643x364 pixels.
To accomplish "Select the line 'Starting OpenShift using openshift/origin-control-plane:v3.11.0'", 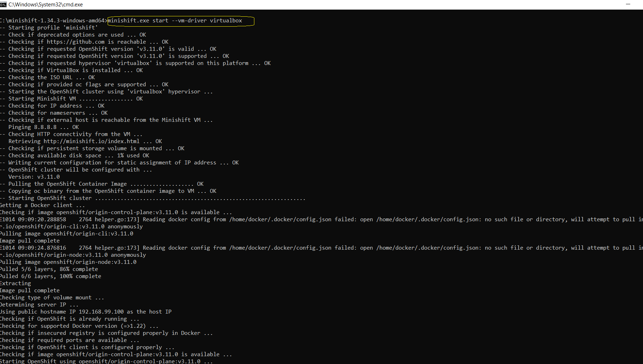I will tap(106, 361).
